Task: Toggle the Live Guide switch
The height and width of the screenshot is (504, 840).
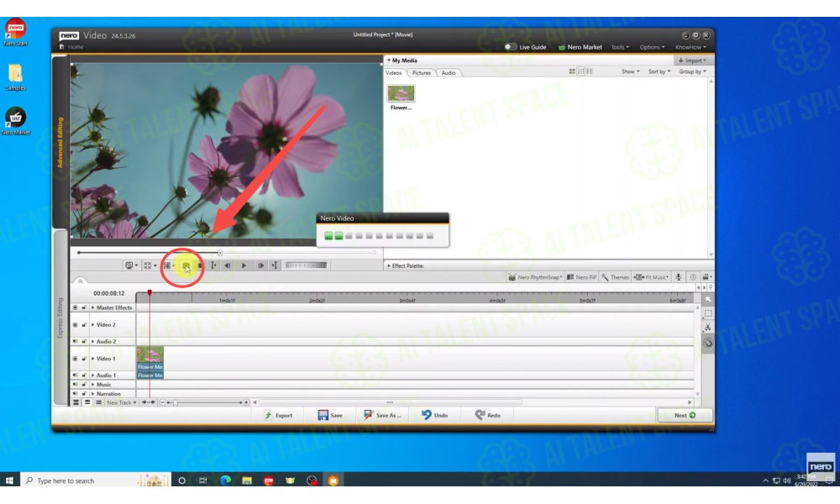Action: [x=510, y=47]
